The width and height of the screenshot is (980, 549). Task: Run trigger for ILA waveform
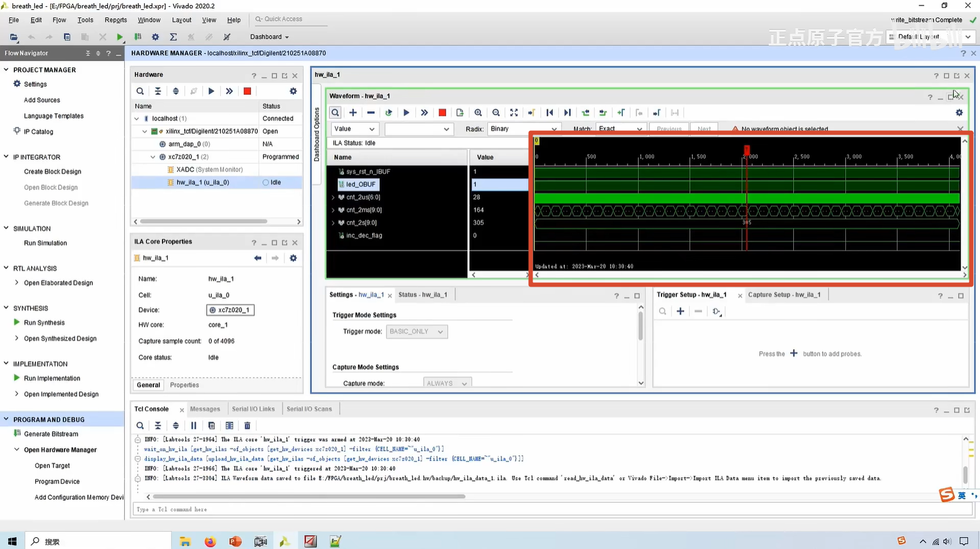tap(407, 113)
